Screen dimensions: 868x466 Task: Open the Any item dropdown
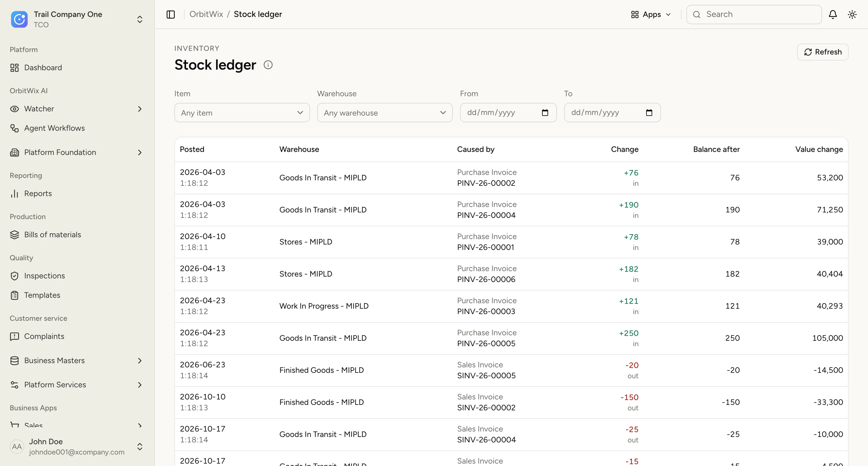[x=242, y=113]
